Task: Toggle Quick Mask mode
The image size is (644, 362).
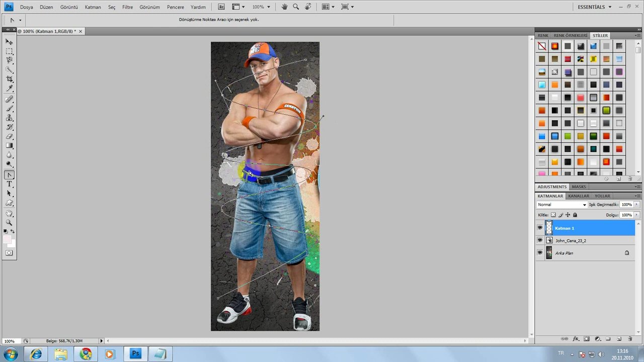Action: pos(9,253)
